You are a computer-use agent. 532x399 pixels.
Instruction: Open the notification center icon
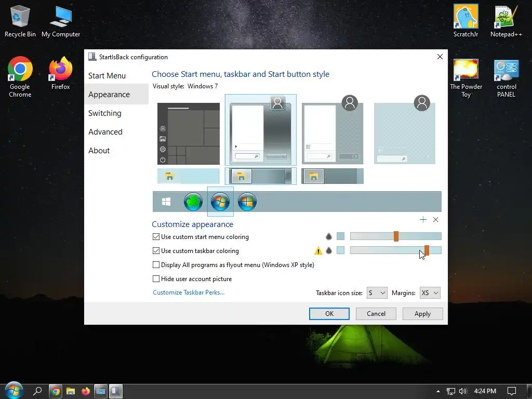click(x=512, y=391)
